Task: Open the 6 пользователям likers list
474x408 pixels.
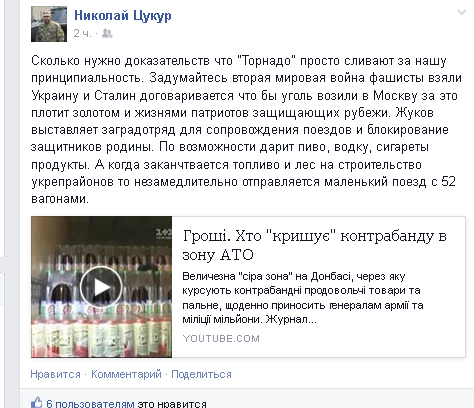Action: point(90,404)
